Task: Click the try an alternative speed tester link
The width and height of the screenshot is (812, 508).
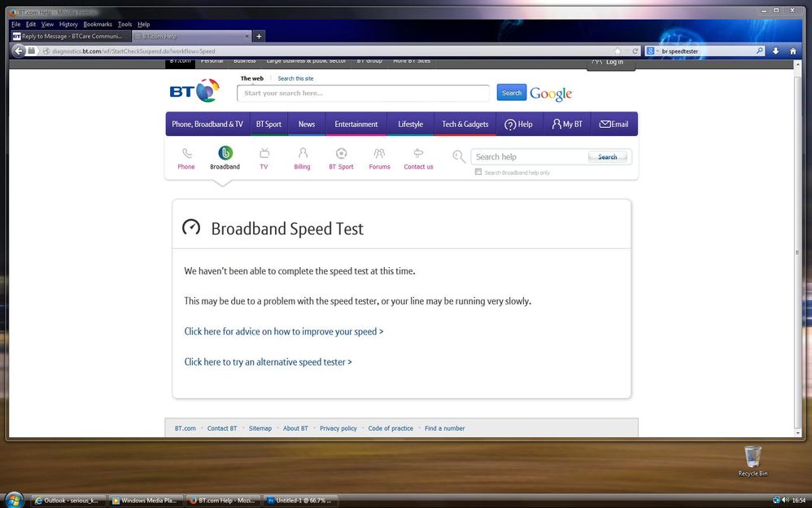Action: tap(268, 361)
